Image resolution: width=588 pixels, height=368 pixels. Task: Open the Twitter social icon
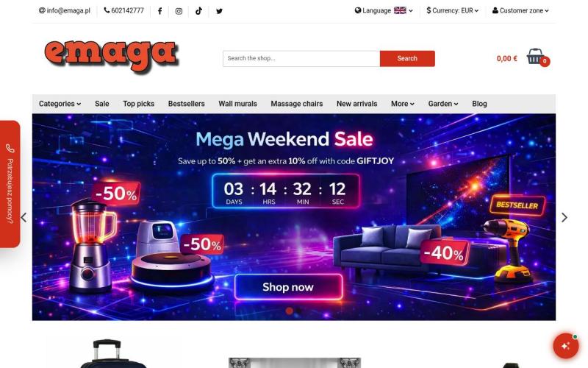point(219,11)
